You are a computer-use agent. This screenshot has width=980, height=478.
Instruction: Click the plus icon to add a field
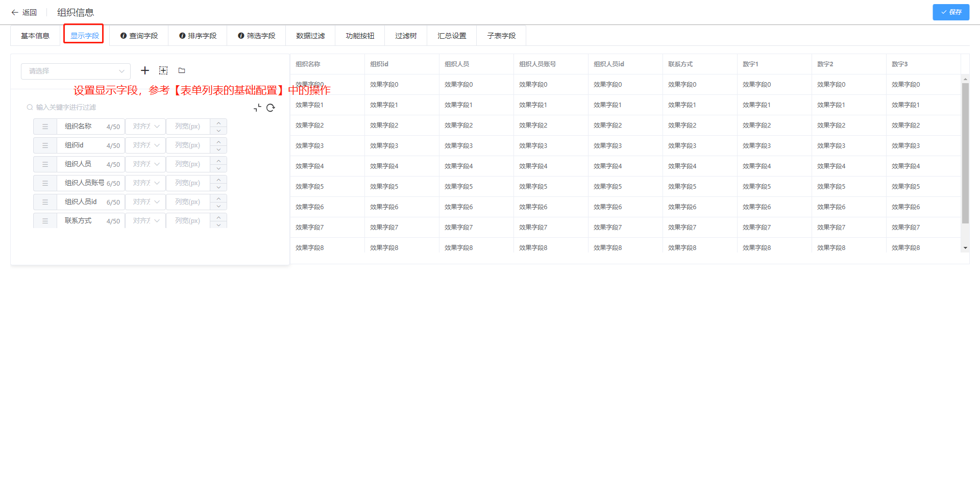click(x=145, y=70)
